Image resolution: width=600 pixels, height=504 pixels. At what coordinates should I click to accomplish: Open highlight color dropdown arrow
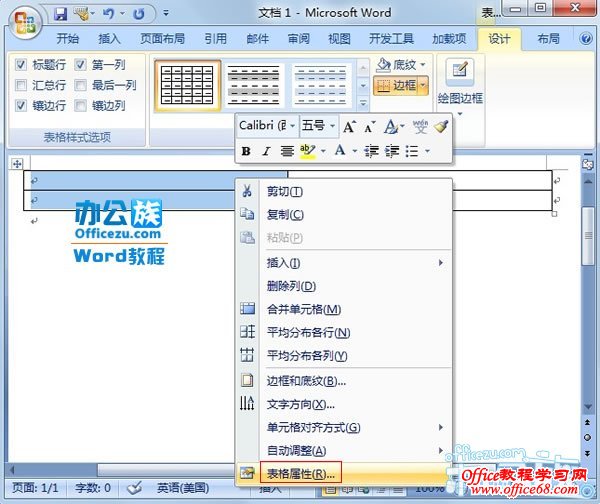pos(323,151)
